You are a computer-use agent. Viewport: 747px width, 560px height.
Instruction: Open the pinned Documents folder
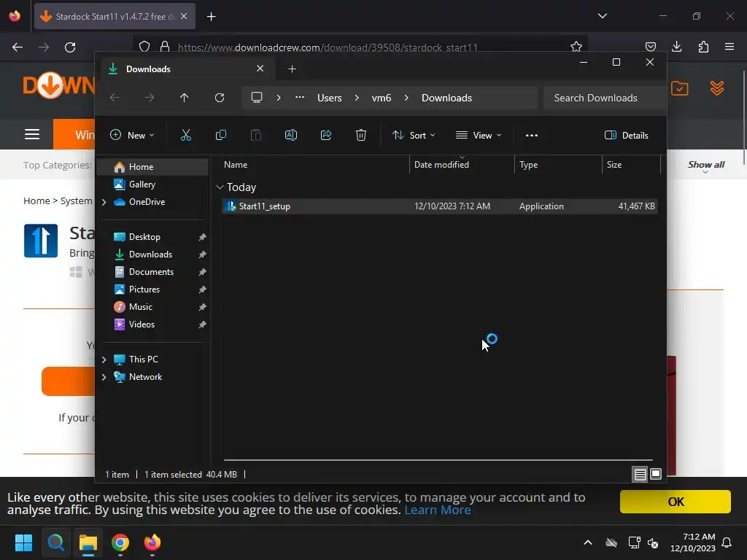coord(152,272)
